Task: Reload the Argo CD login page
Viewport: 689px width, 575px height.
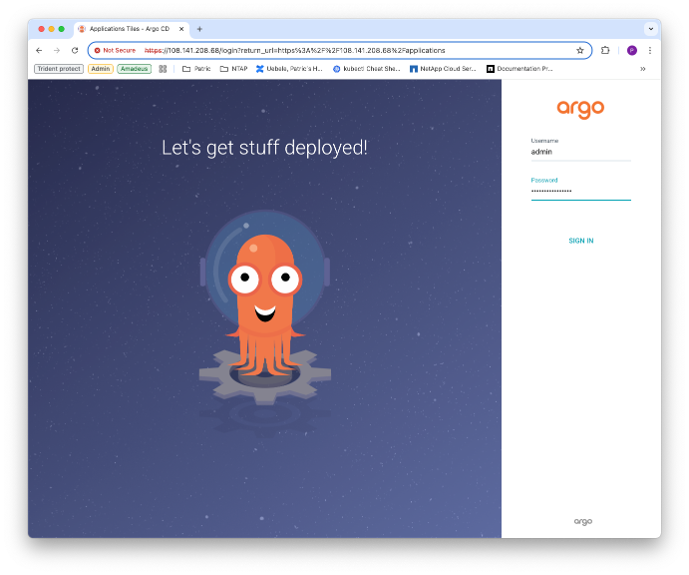Action: pos(75,51)
